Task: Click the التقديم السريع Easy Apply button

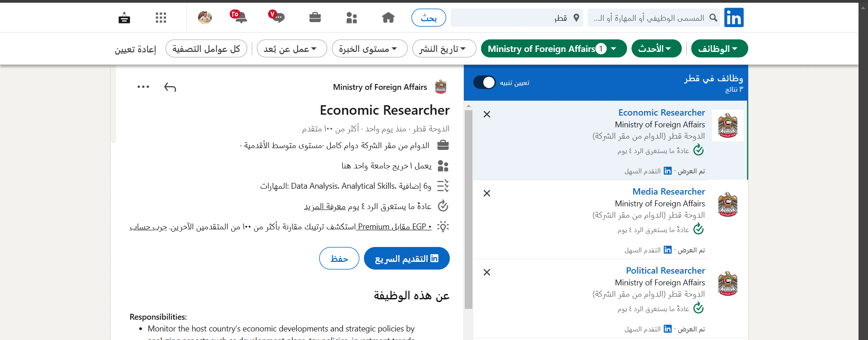Action: click(x=406, y=258)
